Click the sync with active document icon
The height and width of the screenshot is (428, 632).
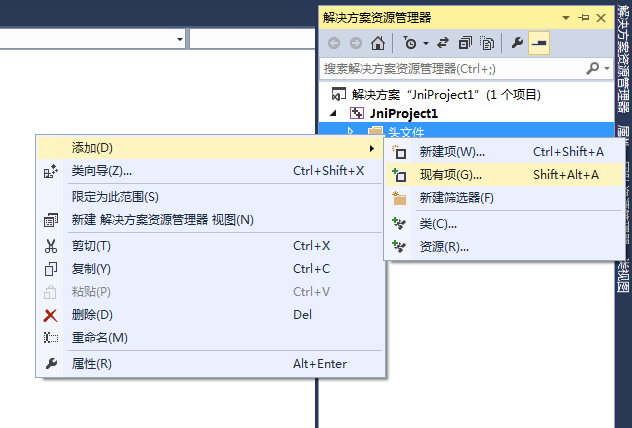(x=443, y=43)
